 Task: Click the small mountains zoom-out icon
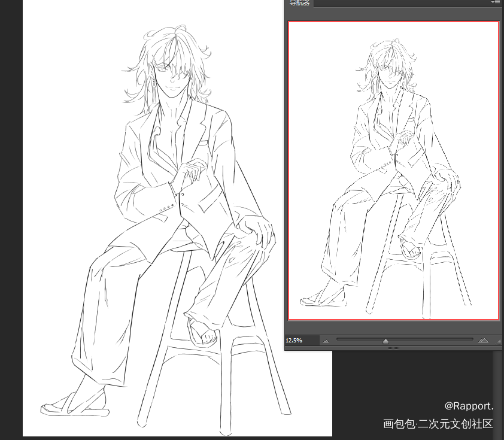(x=326, y=341)
